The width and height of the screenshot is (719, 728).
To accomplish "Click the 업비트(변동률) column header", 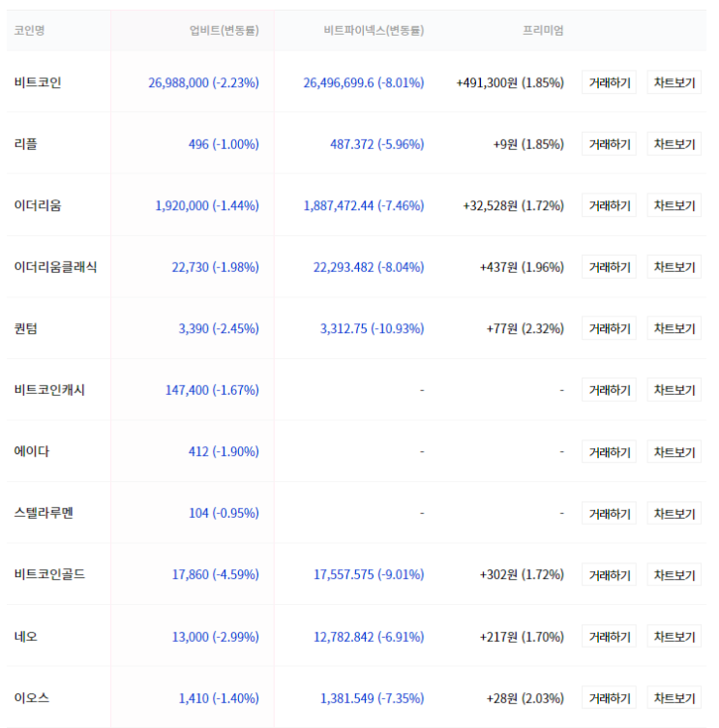I will point(225,30).
